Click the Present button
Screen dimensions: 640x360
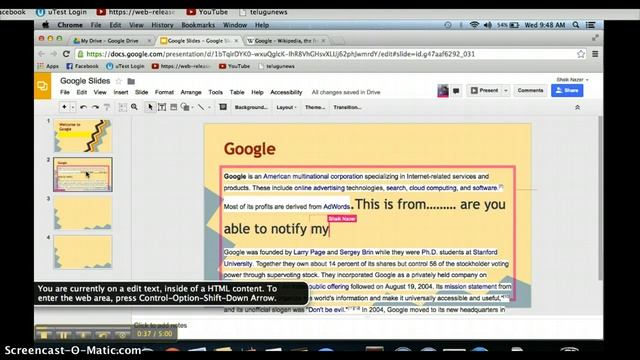coord(484,90)
